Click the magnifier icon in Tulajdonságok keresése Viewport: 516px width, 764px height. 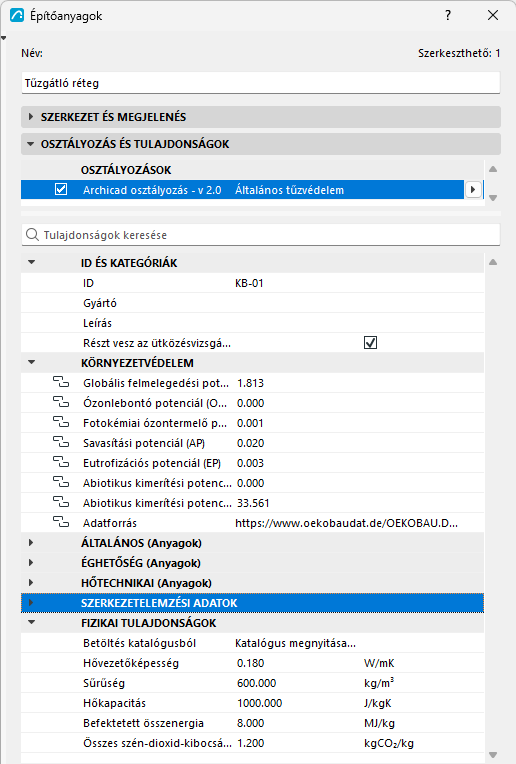[32, 235]
